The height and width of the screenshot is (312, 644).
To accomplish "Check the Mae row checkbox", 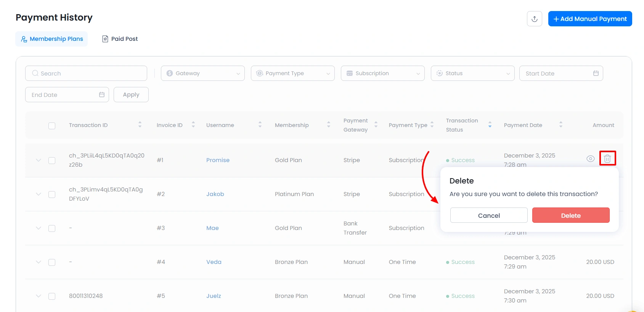I will 52,228.
